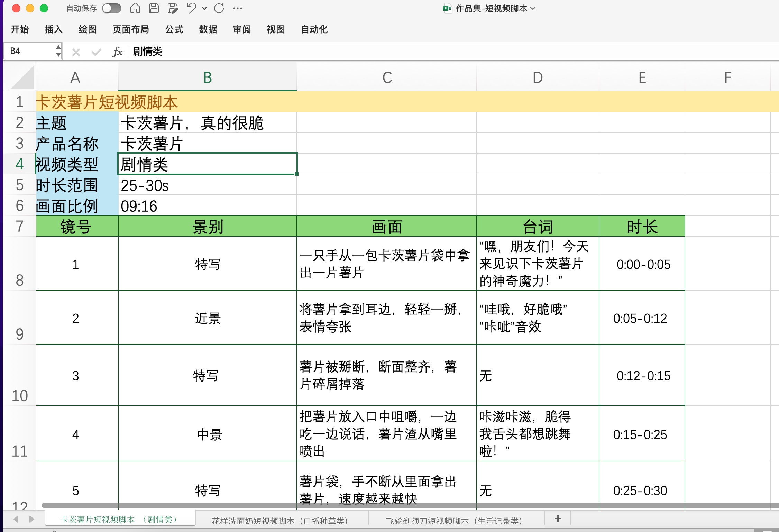Open the 作品集-短视频脚本 title dropdown
Screen dimensions: 779x532
click(x=533, y=8)
